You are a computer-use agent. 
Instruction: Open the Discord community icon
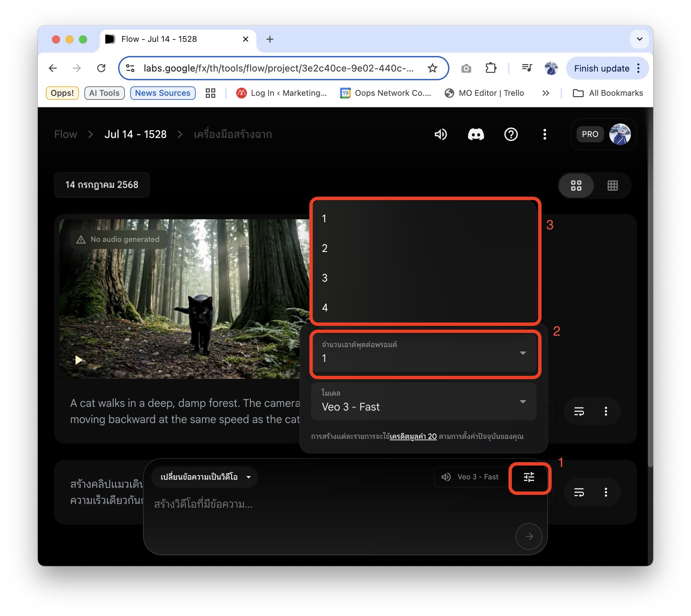(476, 135)
